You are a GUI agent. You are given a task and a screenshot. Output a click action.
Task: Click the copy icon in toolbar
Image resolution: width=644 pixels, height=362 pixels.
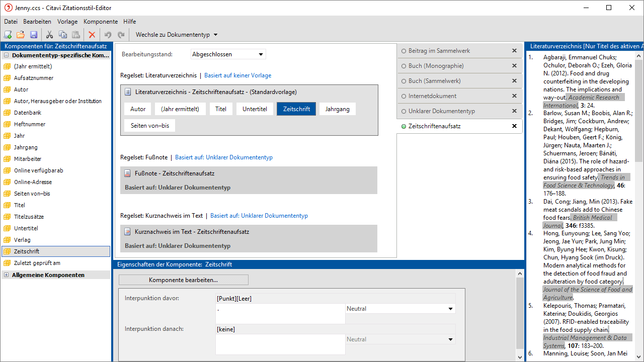tap(63, 35)
